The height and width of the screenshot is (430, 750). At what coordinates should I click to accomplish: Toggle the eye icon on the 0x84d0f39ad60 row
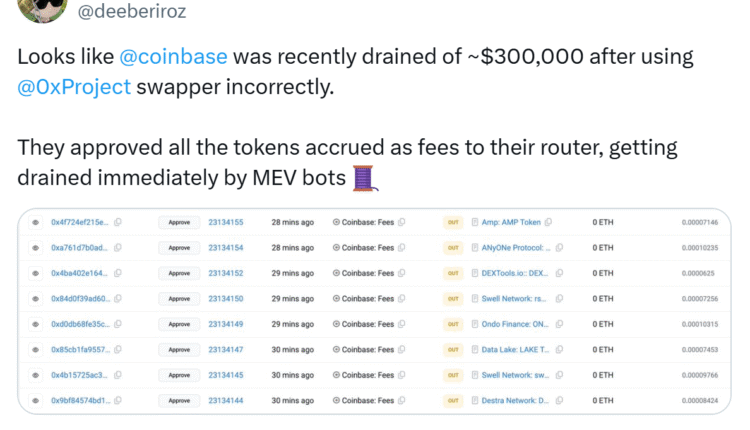pos(35,299)
